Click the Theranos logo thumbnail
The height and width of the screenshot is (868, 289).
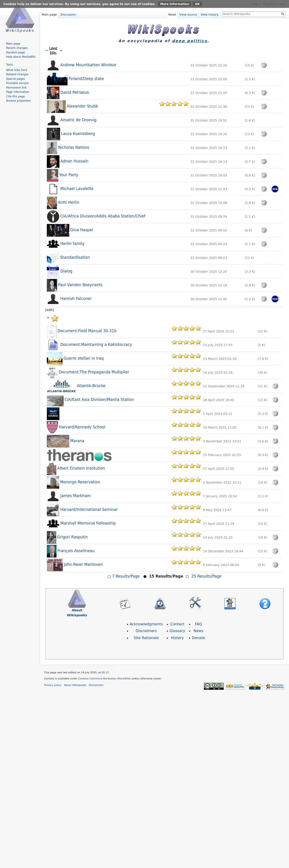coord(79,455)
